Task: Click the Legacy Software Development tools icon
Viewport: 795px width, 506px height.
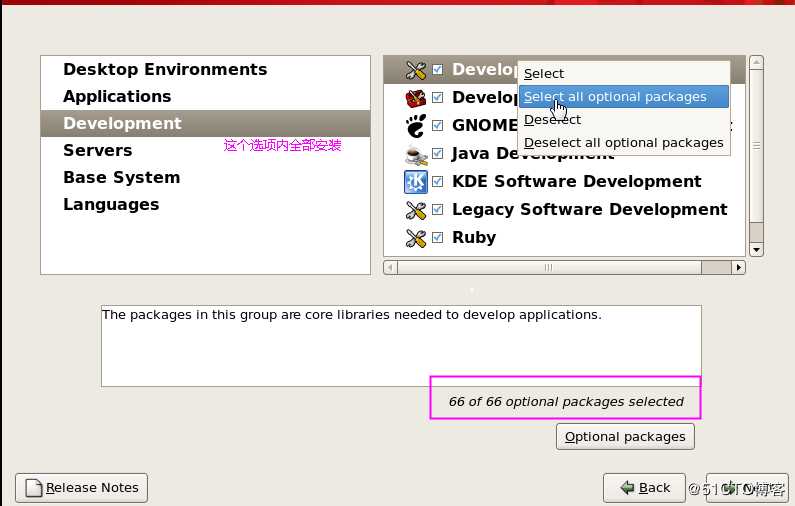Action: pyautogui.click(x=416, y=209)
